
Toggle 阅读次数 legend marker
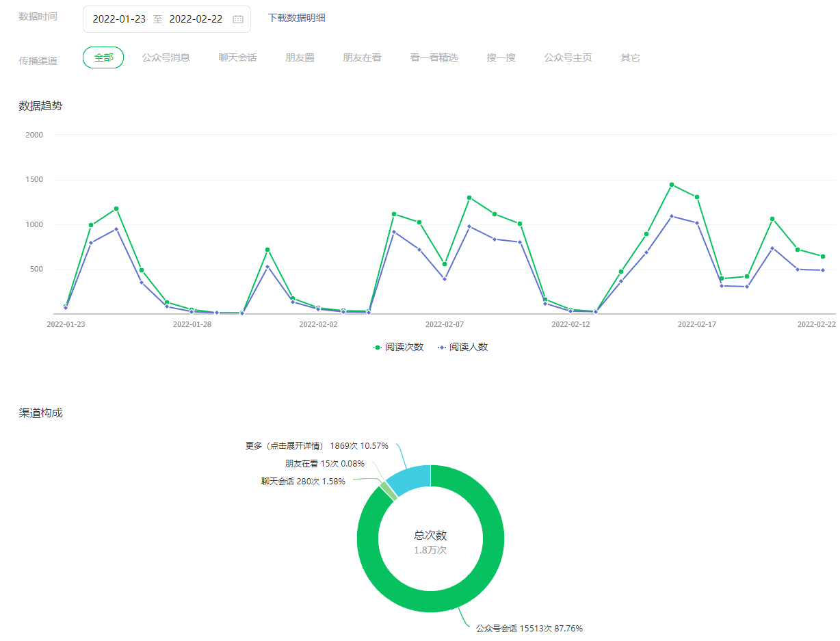click(378, 348)
